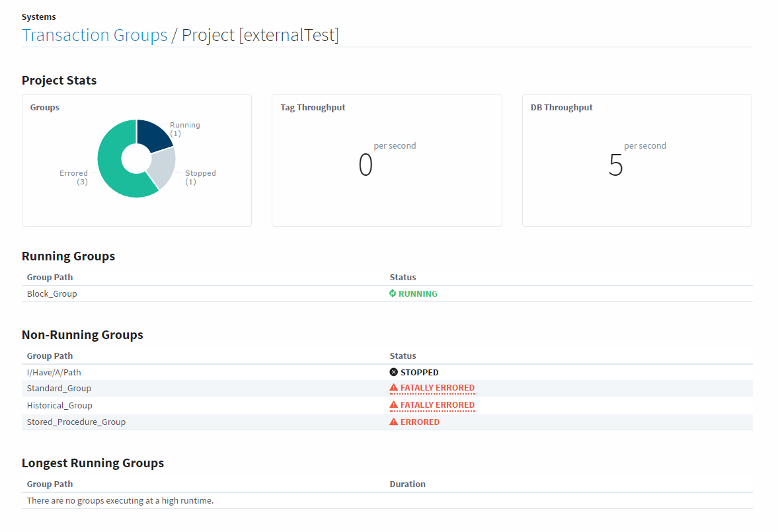Click the Block_Group row path
Screen dimensions: 778x532
coord(52,293)
